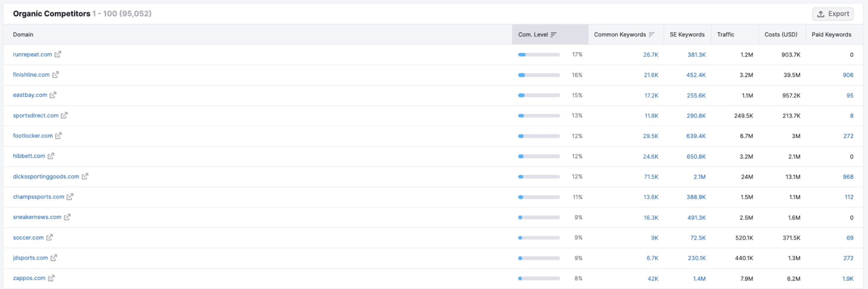
Task: Open eastbay.com external link icon
Action: click(53, 95)
